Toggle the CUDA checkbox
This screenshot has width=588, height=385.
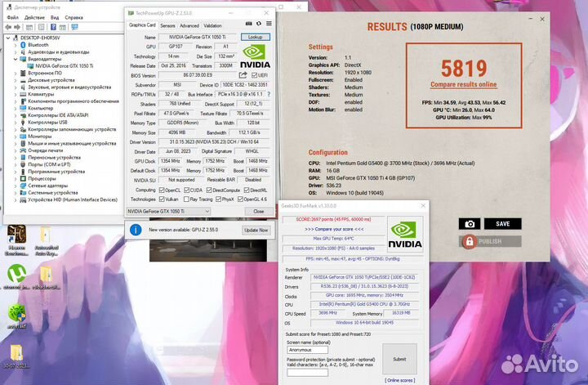point(186,190)
